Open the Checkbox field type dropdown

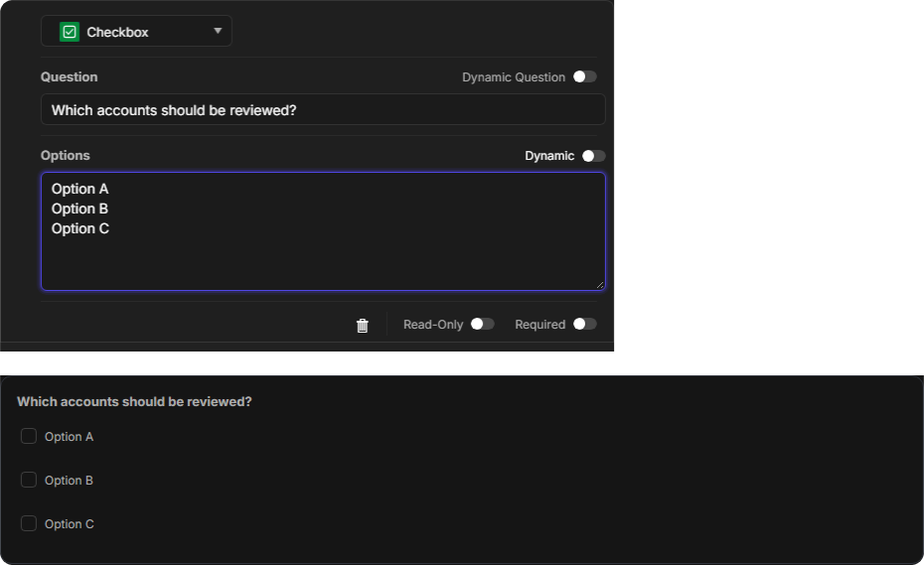point(136,31)
